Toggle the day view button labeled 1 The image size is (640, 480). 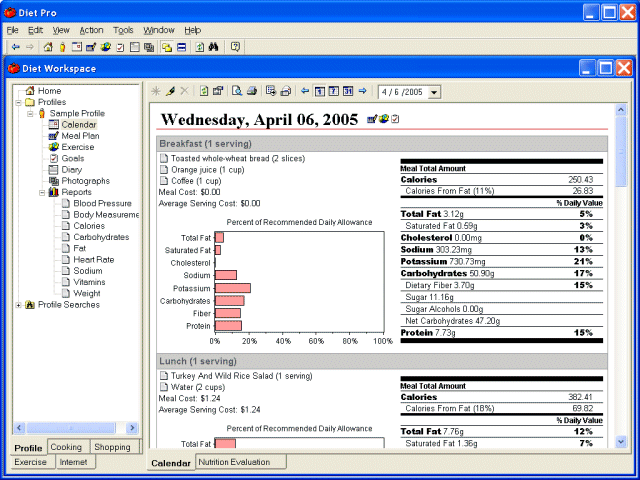(x=320, y=91)
